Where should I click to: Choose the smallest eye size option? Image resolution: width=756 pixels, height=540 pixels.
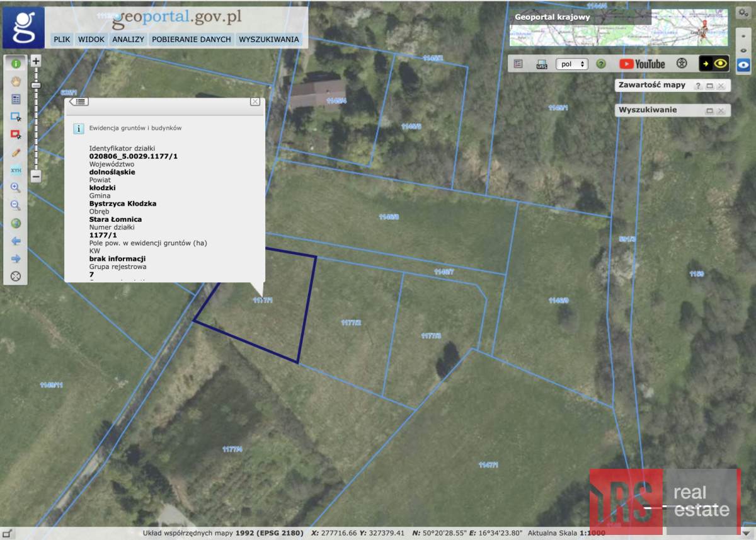tap(744, 37)
